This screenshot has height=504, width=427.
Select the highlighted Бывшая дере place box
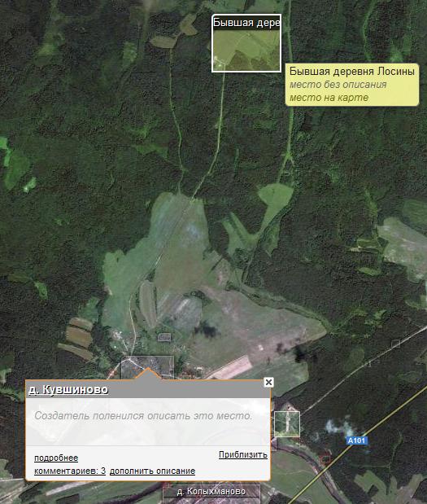[246, 43]
